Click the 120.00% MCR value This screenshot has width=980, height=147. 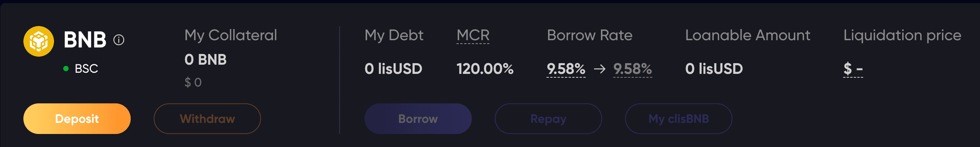tap(485, 69)
